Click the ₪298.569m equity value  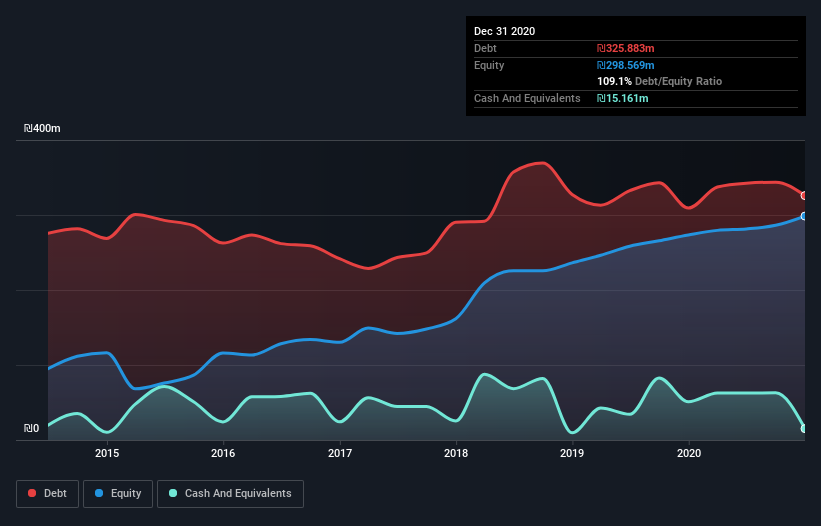point(626,65)
